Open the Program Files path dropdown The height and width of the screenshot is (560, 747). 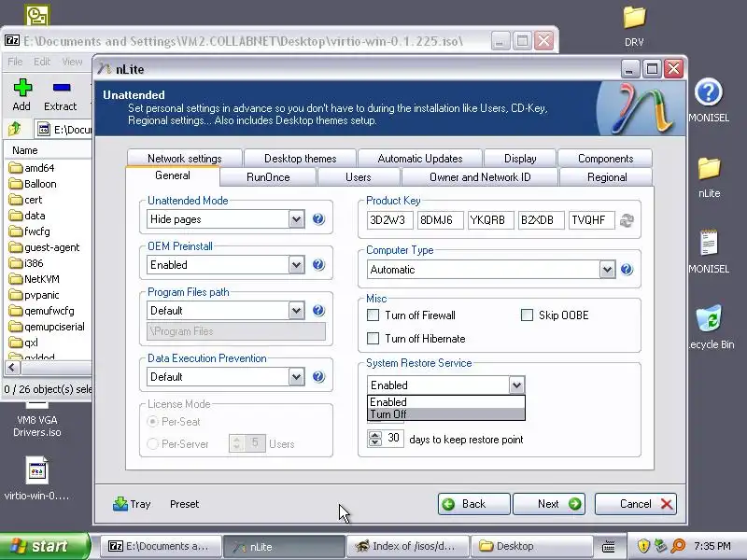coord(296,311)
